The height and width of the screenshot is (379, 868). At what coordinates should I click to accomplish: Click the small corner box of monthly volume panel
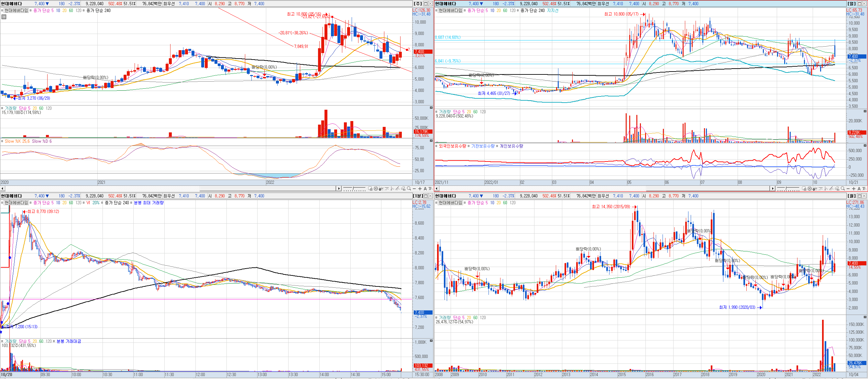tap(865, 317)
